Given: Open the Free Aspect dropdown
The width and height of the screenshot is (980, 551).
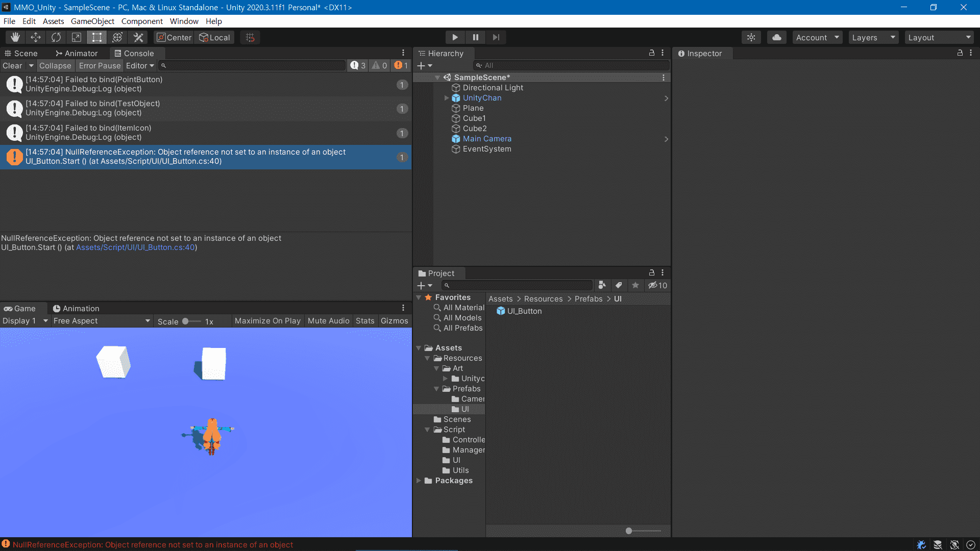Looking at the screenshot, I should tap(102, 321).
